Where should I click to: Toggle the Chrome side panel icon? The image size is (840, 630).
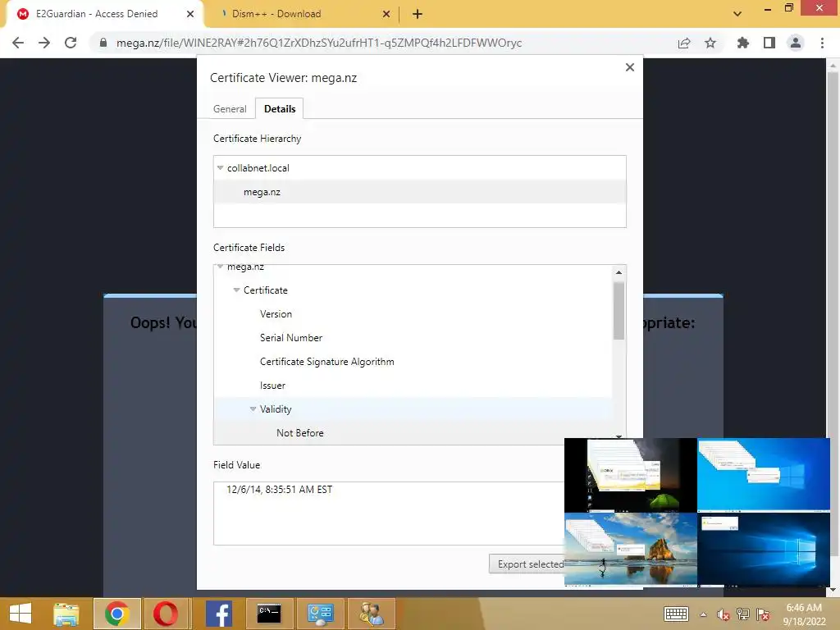pyautogui.click(x=769, y=43)
